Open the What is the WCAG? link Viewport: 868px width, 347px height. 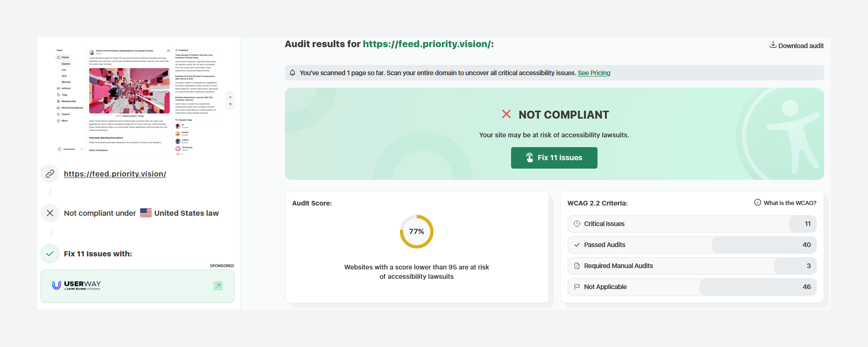[790, 203]
